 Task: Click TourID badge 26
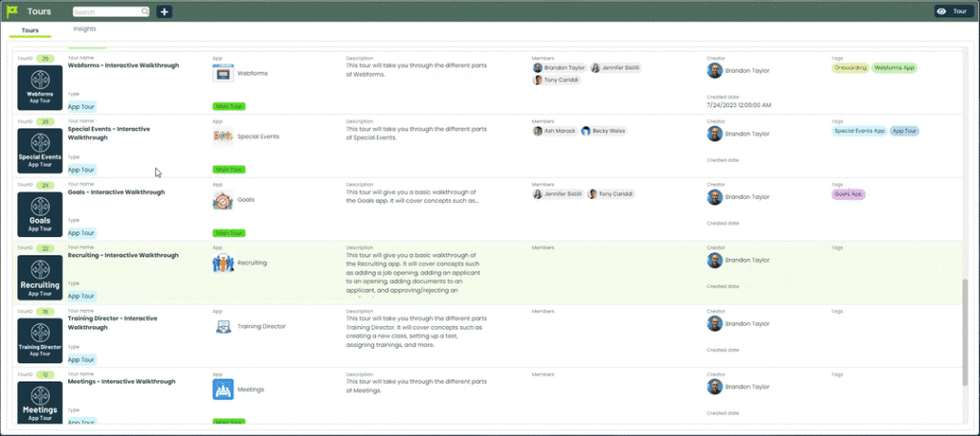click(45, 58)
